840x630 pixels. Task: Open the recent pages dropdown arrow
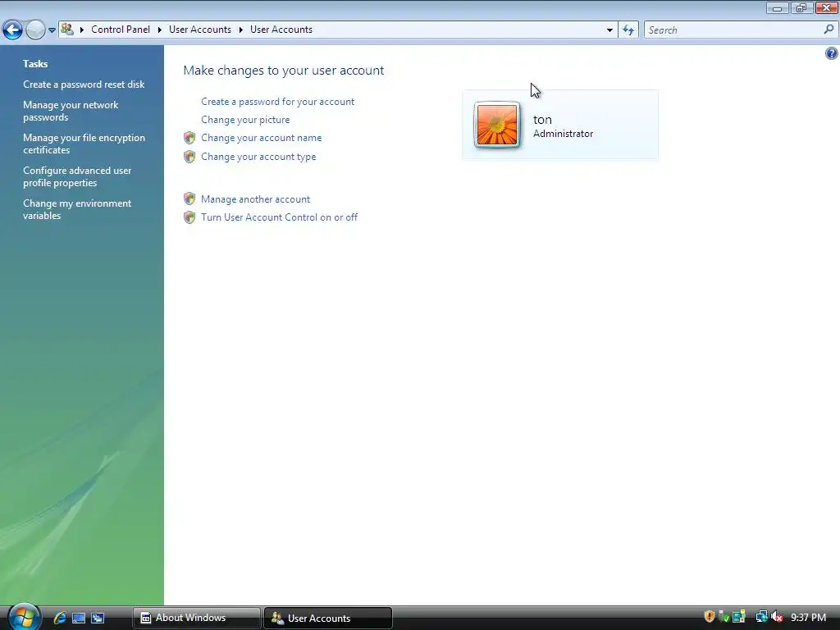52,30
